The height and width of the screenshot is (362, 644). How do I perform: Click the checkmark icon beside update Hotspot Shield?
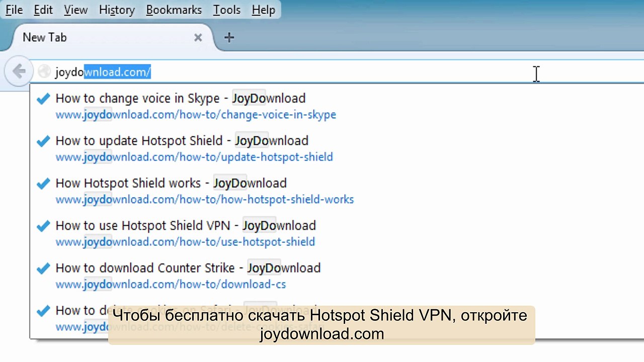(43, 141)
